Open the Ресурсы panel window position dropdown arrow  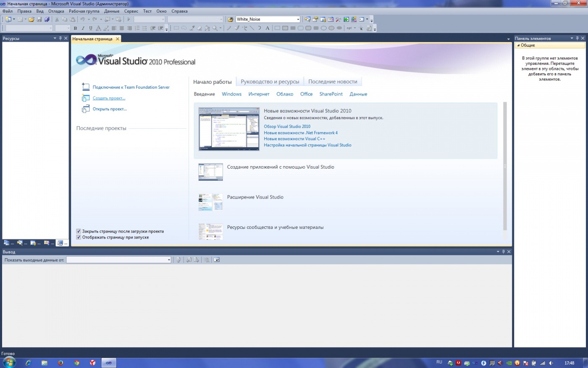(55, 38)
